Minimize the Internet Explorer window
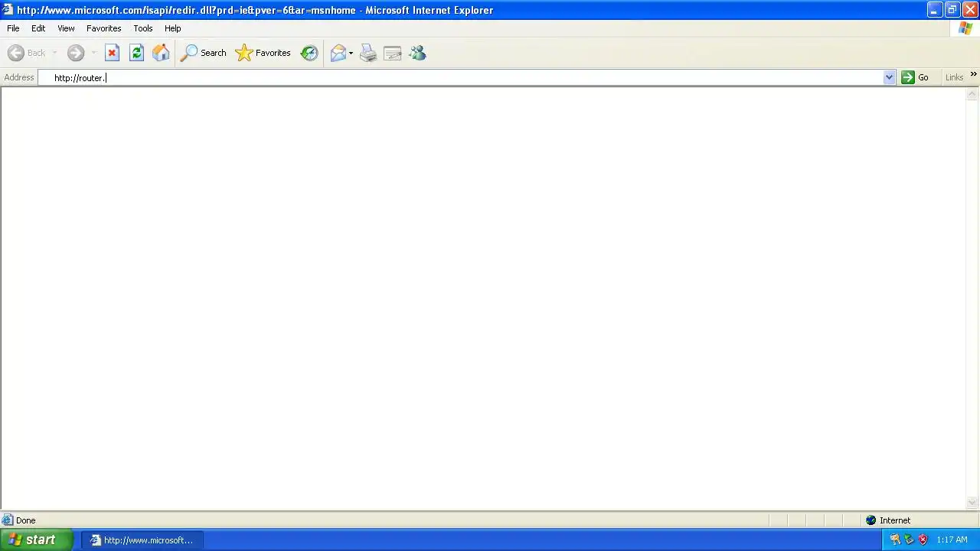This screenshot has width=980, height=551. [x=934, y=10]
